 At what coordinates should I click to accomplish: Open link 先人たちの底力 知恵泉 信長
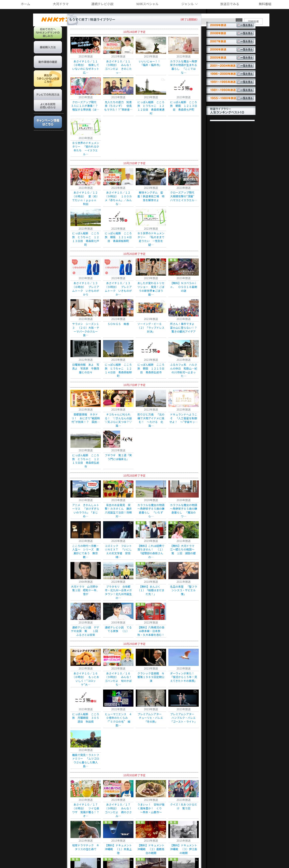pyautogui.click(x=118, y=106)
